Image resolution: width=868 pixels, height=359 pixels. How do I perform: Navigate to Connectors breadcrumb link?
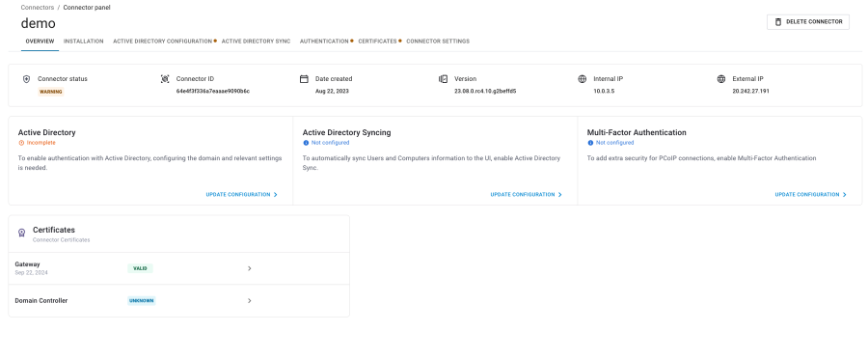coord(38,8)
